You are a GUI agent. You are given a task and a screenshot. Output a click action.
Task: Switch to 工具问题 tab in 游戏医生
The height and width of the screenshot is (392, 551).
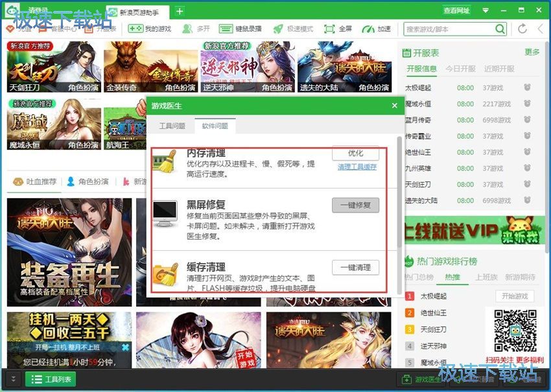pyautogui.click(x=172, y=126)
